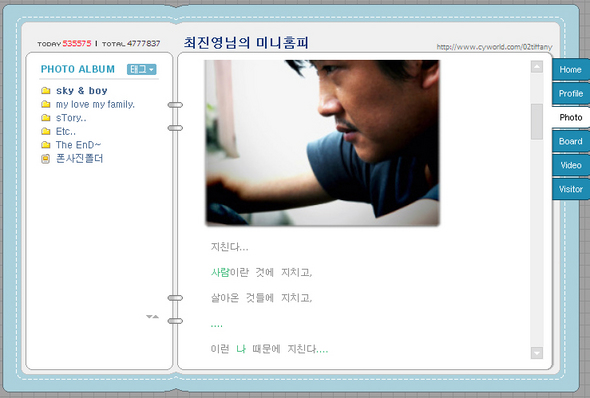Click folder icon beside sky & boy

coord(46,91)
